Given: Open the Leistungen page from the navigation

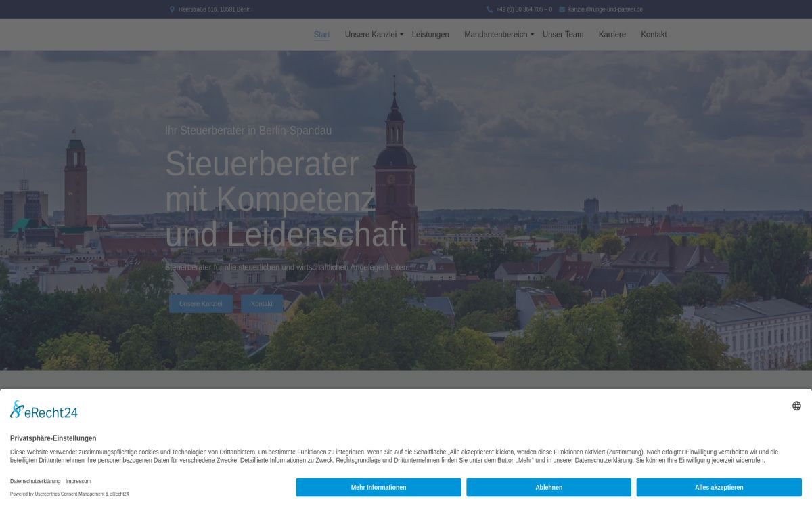Looking at the screenshot, I should pos(430,35).
